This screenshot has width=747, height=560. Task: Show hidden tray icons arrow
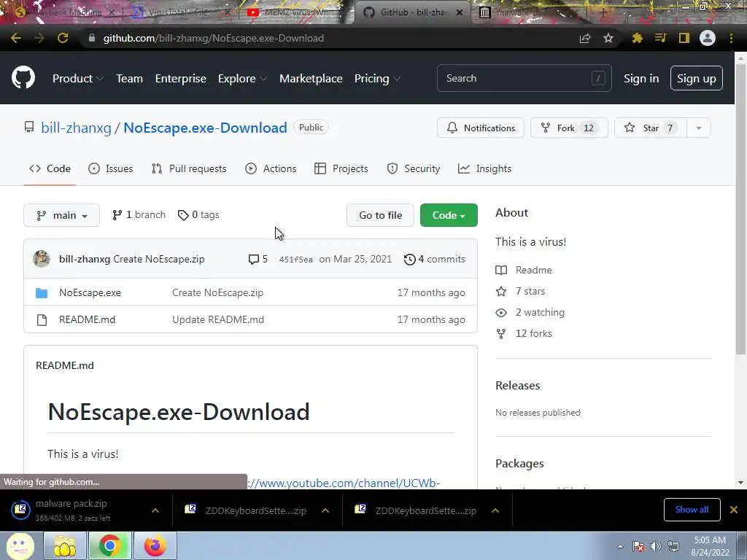pyautogui.click(x=620, y=546)
